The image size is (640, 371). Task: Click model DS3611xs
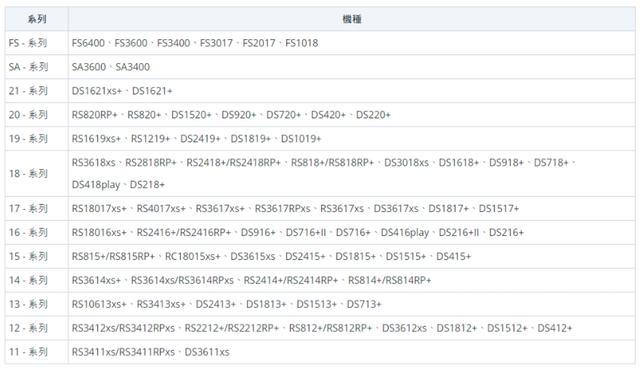207,352
